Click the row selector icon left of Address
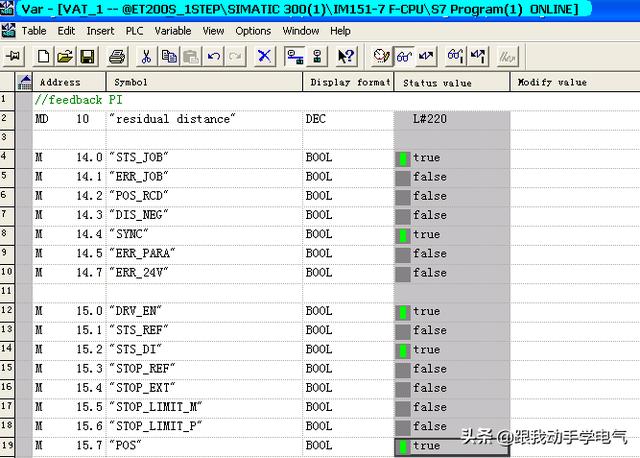640x458 pixels. click(24, 82)
